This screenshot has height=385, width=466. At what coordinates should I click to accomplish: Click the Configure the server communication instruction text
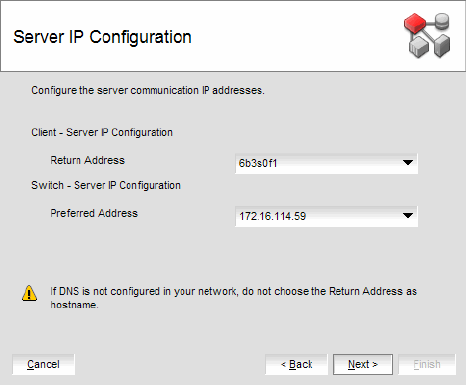click(148, 90)
